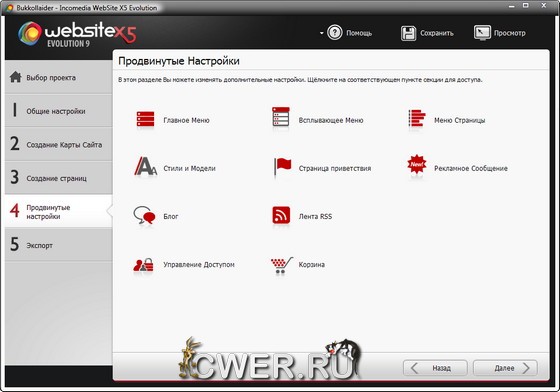
Task: Open the Лента RSS icon
Action: (x=281, y=215)
